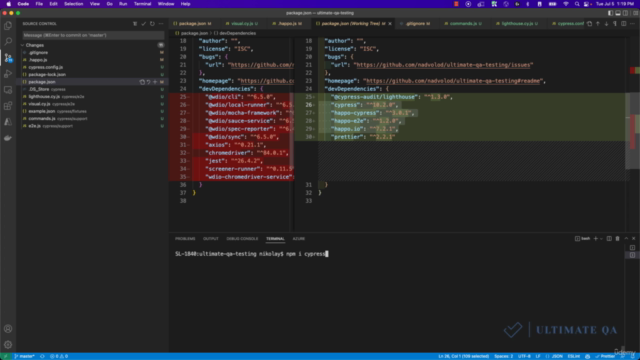This screenshot has width=640, height=360.
Task: Toggle secondary side bar layout icon
Action: pyautogui.click(x=625, y=13)
